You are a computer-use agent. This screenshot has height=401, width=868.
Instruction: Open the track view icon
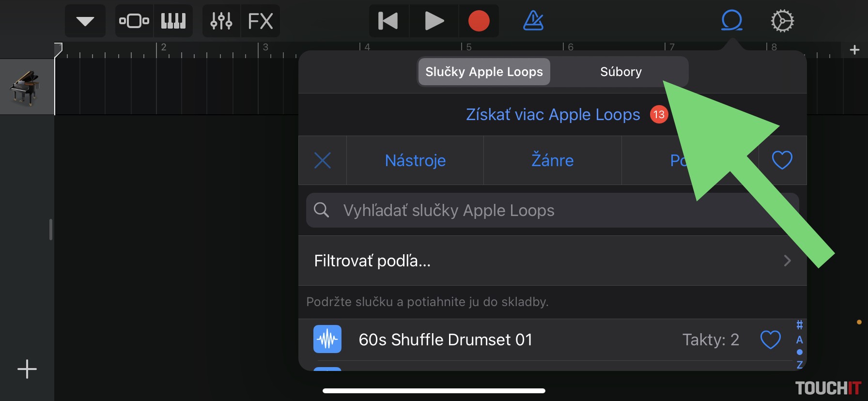pos(134,21)
